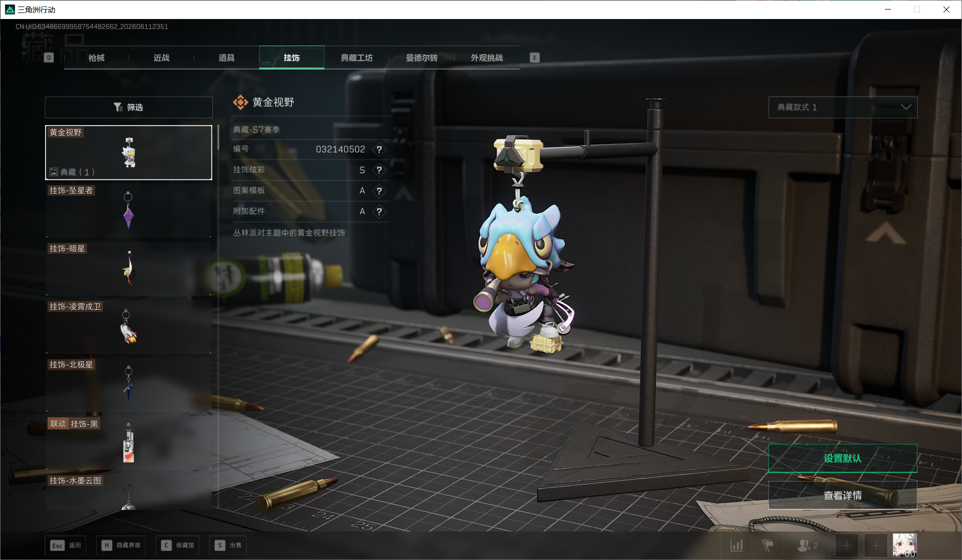
Task: Click the Esc 返回 button
Action: tap(65, 545)
